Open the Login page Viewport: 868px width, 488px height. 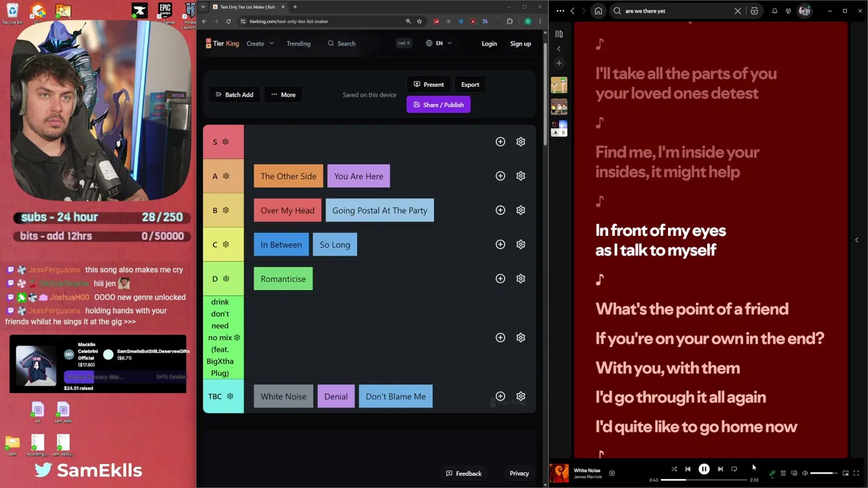point(489,43)
